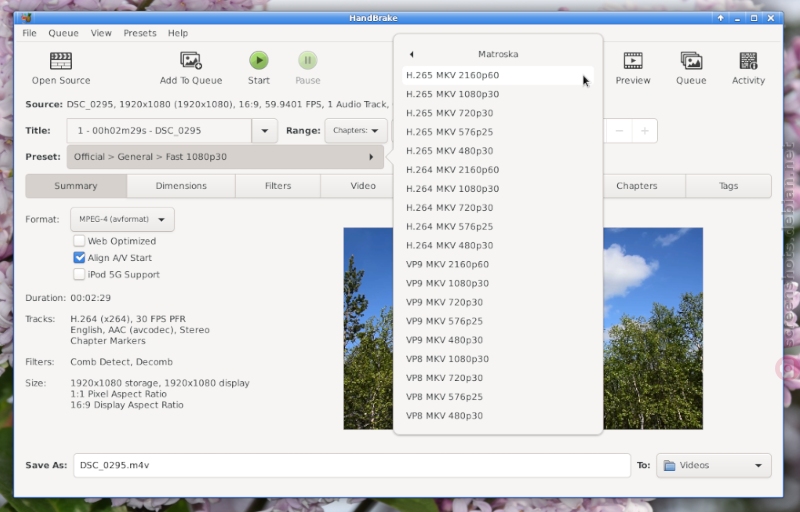Screen dimensions: 800x512
Task: Select preset H.265 MKV 1080p30
Action: tap(497, 94)
